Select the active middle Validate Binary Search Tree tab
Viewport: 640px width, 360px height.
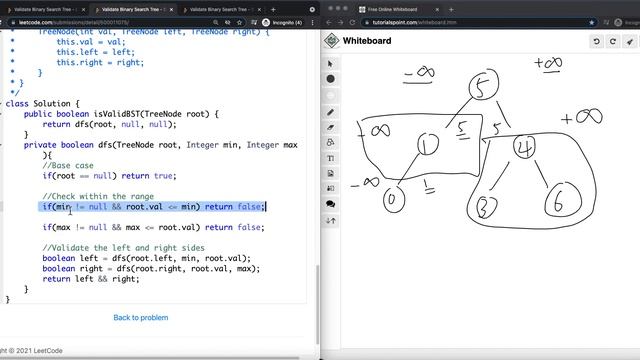(133, 9)
